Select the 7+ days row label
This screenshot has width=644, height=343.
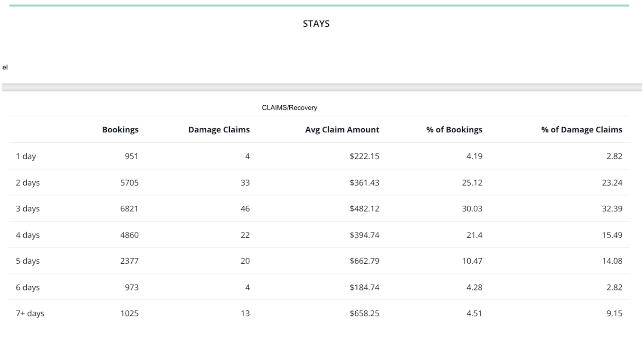[30, 314]
